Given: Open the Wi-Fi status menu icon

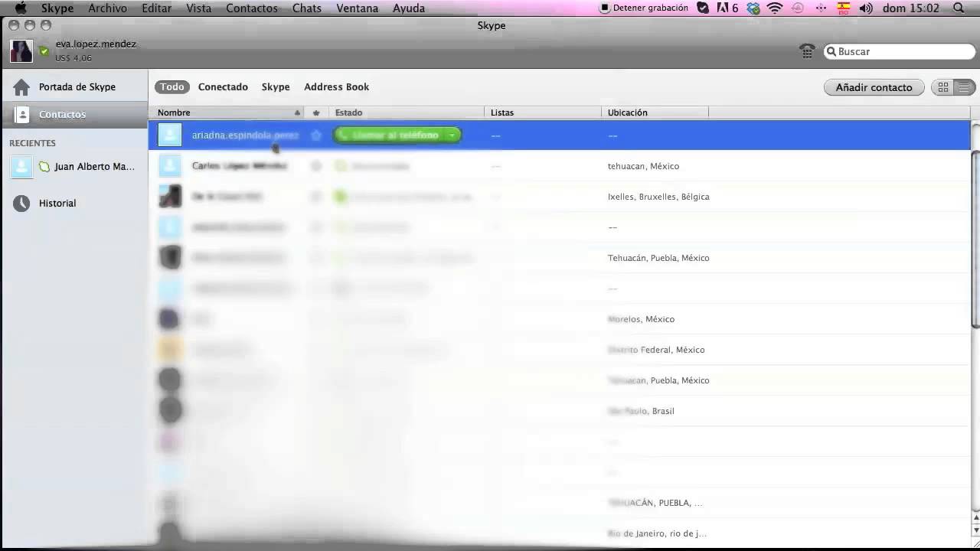Looking at the screenshot, I should coord(775,8).
